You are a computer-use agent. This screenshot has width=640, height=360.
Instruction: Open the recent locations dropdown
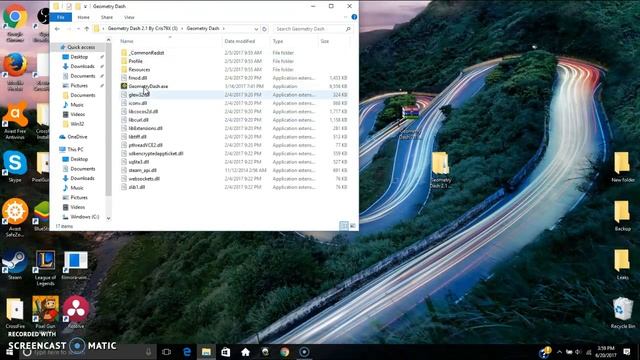78,29
